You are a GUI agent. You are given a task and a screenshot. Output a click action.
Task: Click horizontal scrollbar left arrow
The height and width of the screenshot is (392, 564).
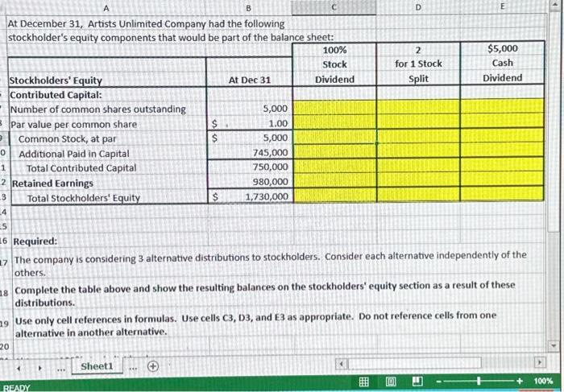(x=341, y=364)
